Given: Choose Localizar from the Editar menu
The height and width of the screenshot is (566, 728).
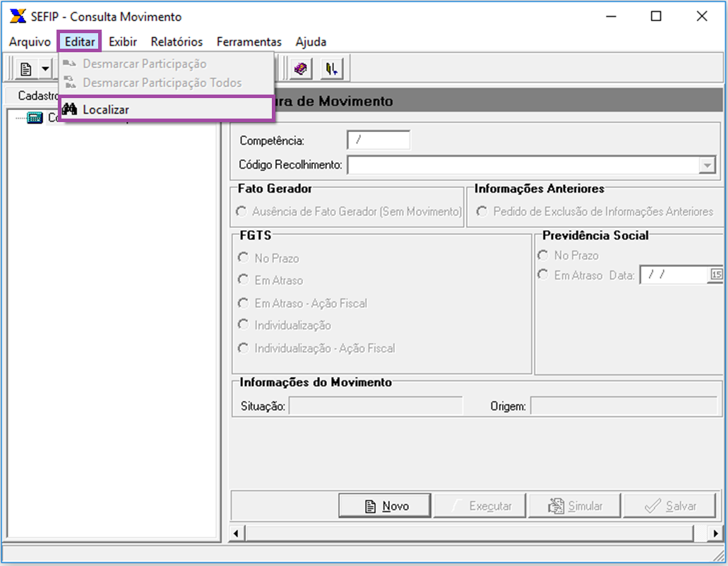Looking at the screenshot, I should point(166,109).
